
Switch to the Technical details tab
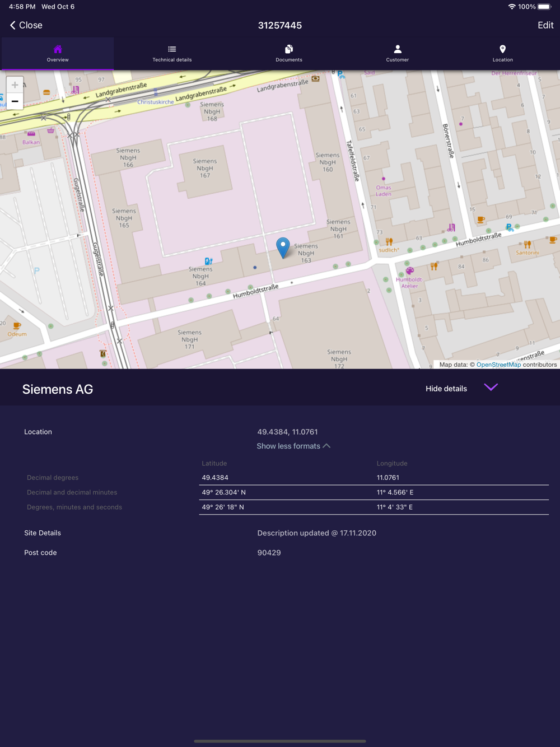[172, 54]
